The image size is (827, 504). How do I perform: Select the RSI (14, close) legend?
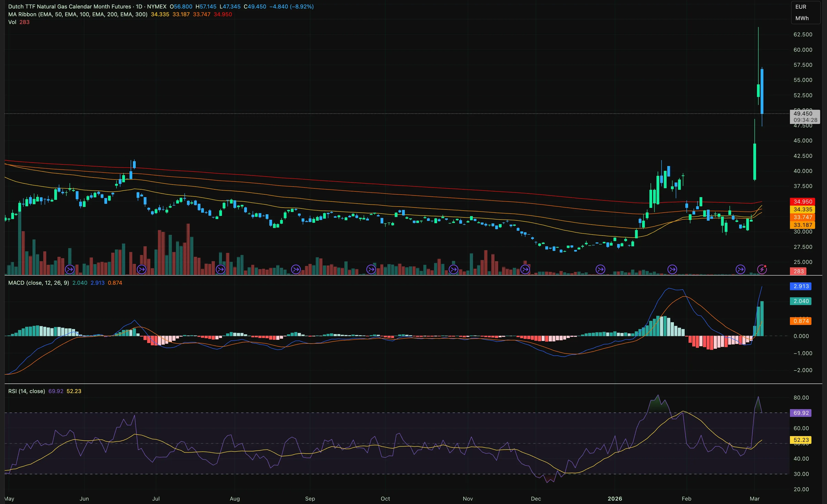click(27, 391)
